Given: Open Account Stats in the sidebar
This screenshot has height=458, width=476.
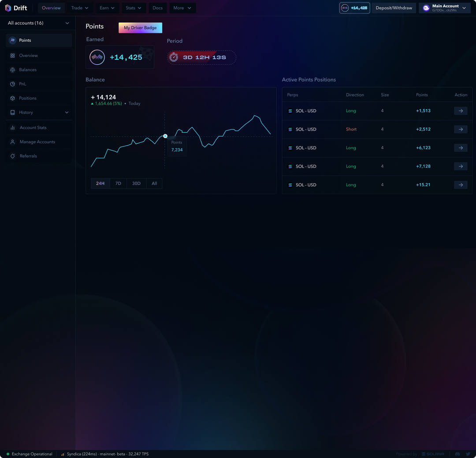Looking at the screenshot, I should coord(39,127).
